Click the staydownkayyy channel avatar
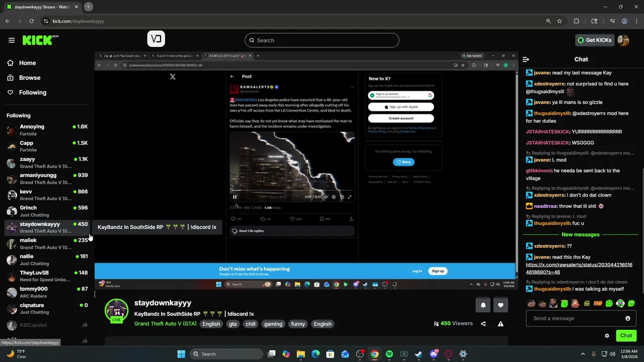This screenshot has width=644, height=362. [116, 311]
